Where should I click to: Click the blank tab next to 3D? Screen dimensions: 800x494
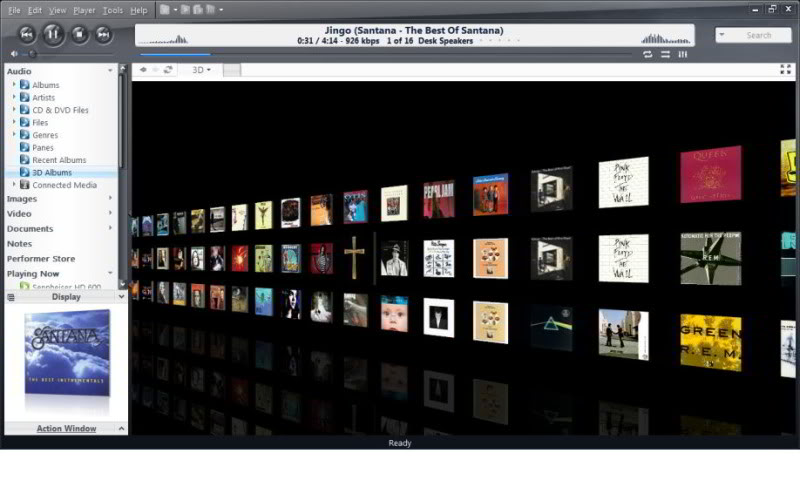pos(232,70)
